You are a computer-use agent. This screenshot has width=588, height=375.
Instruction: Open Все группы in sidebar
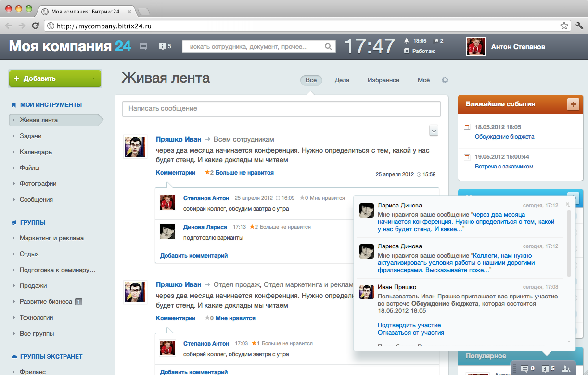click(37, 334)
